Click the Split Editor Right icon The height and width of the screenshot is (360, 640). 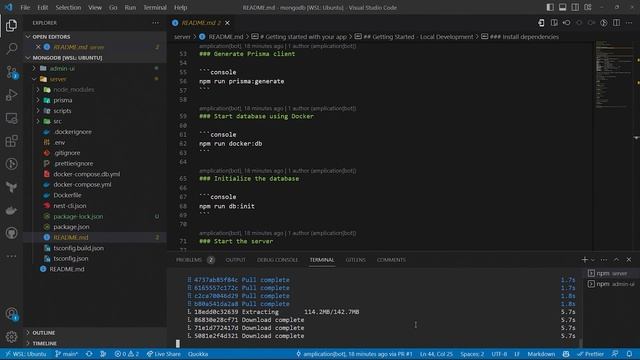(x=616, y=23)
